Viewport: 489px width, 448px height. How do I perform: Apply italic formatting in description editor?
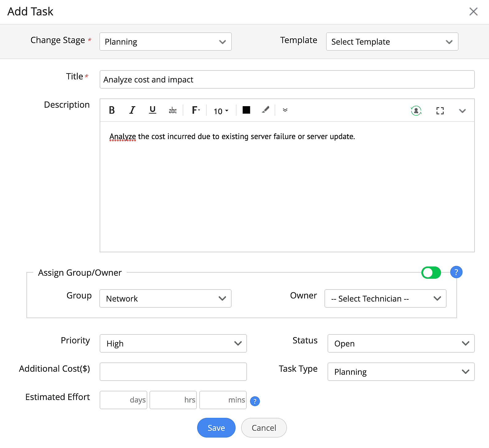point(132,110)
